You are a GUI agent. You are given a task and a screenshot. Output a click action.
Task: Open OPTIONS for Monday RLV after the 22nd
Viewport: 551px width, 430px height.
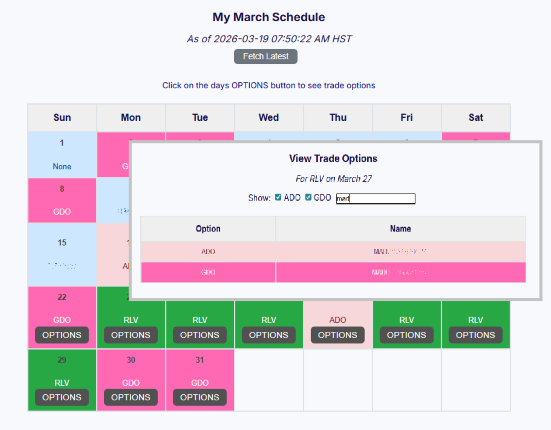coord(131,335)
